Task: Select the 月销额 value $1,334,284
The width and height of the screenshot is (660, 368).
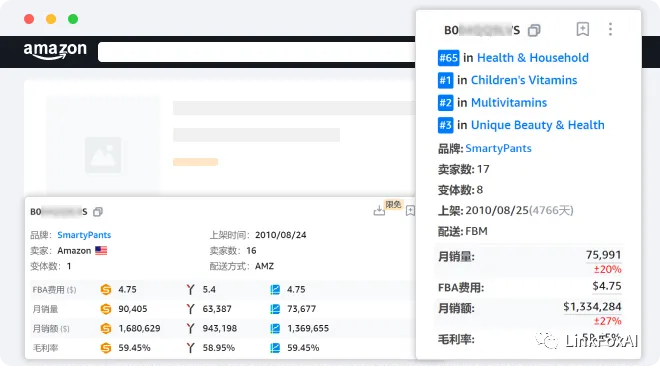Action: 592,307
